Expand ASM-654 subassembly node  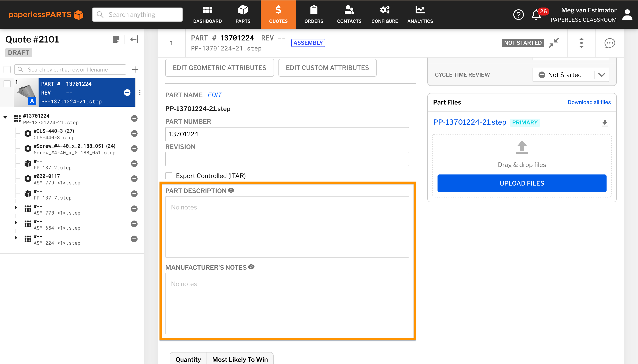(16, 223)
